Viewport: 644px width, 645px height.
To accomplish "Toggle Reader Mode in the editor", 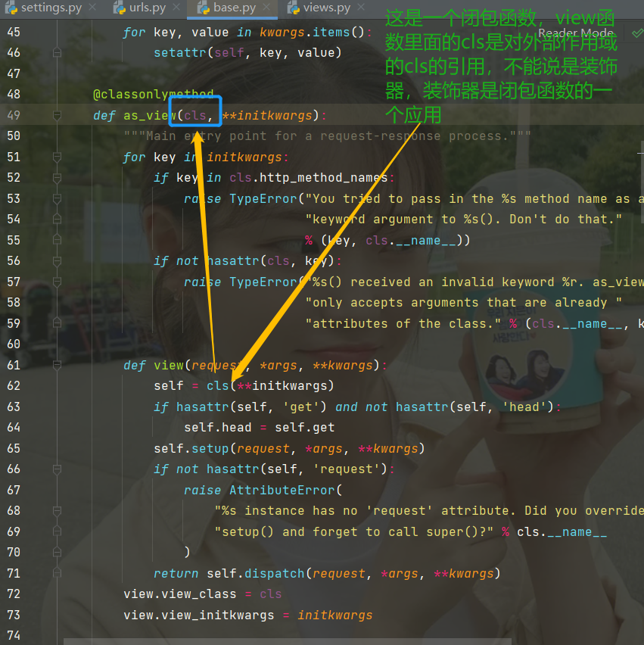I will pos(576,33).
